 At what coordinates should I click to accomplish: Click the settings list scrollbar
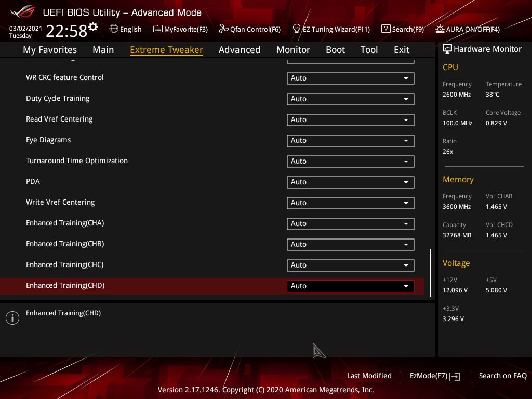(431, 273)
